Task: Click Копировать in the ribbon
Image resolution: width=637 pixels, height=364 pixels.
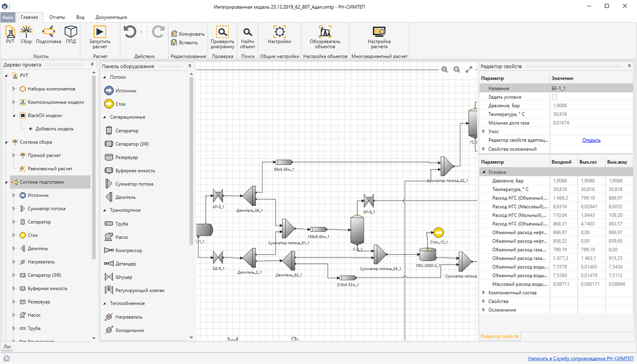Action: point(188,34)
